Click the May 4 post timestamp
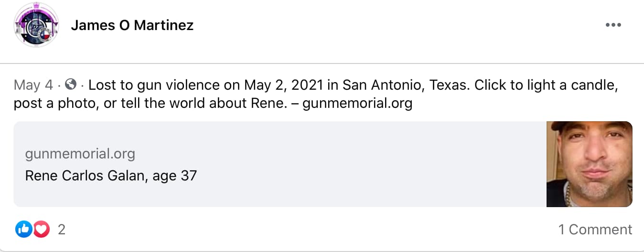 click(x=33, y=85)
